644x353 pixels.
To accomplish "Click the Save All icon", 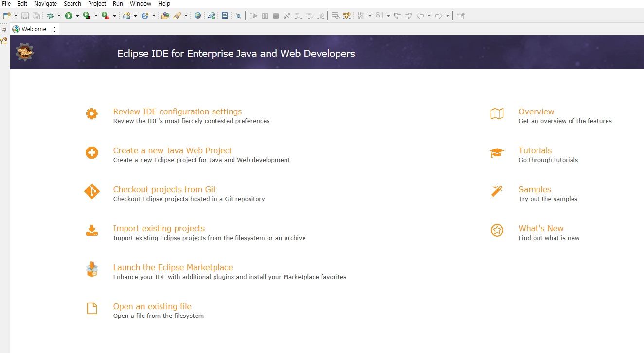I will (36, 16).
